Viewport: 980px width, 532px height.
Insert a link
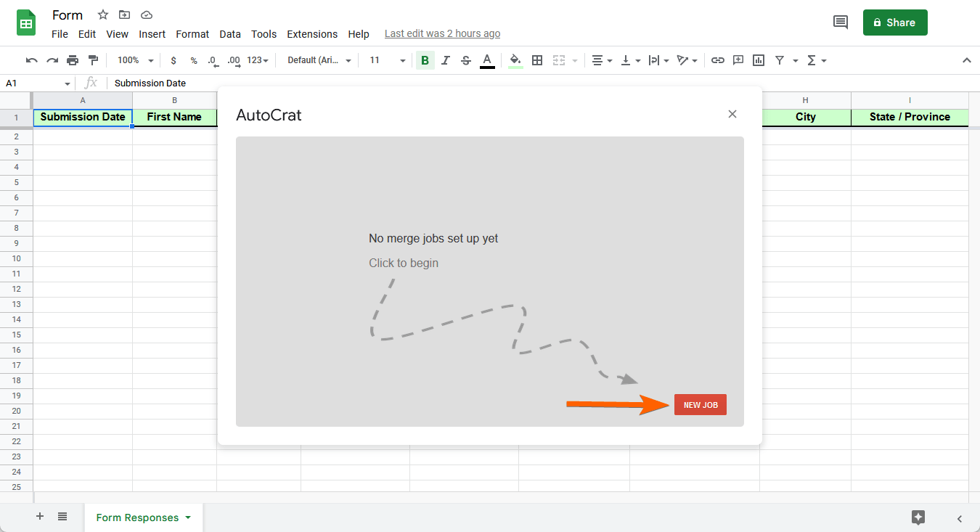point(718,60)
